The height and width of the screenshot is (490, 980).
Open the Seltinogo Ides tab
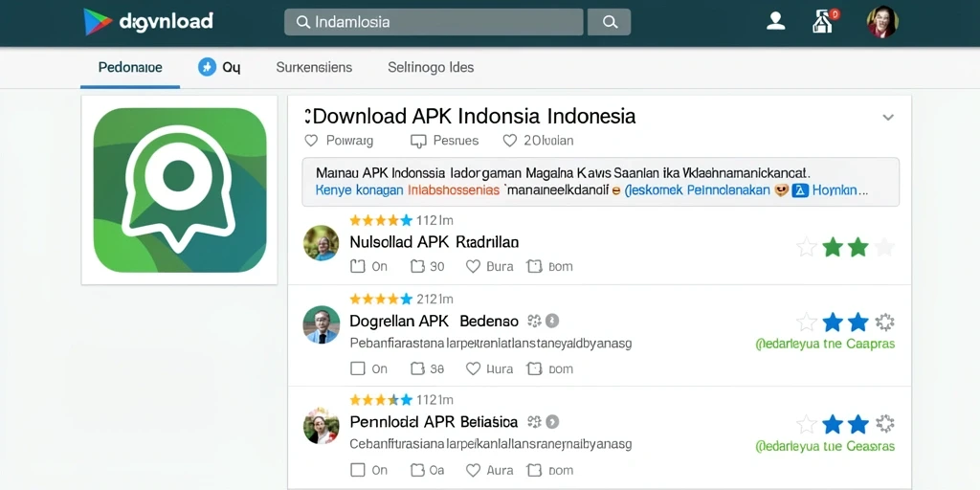(x=431, y=68)
